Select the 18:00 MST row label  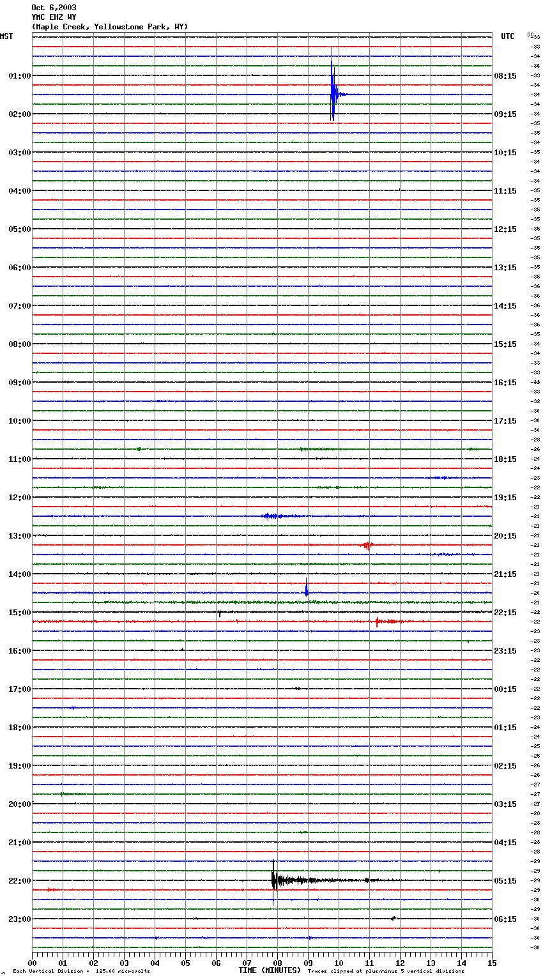click(19, 728)
